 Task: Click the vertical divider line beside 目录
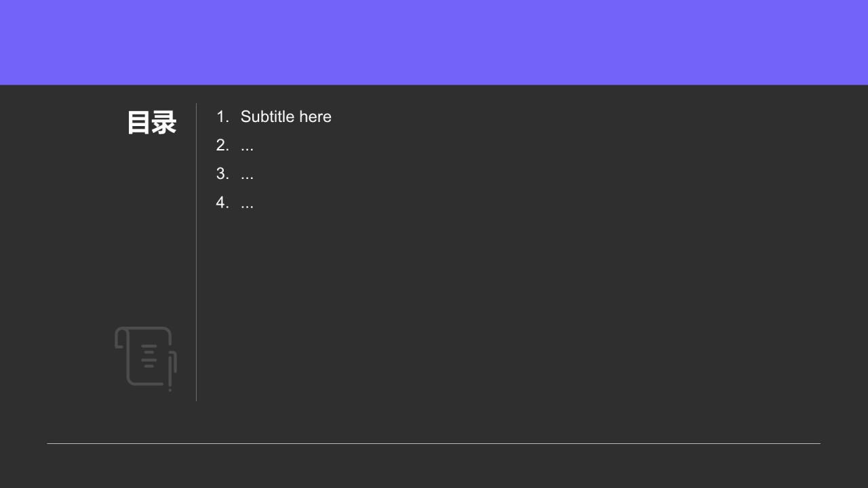coord(196,252)
